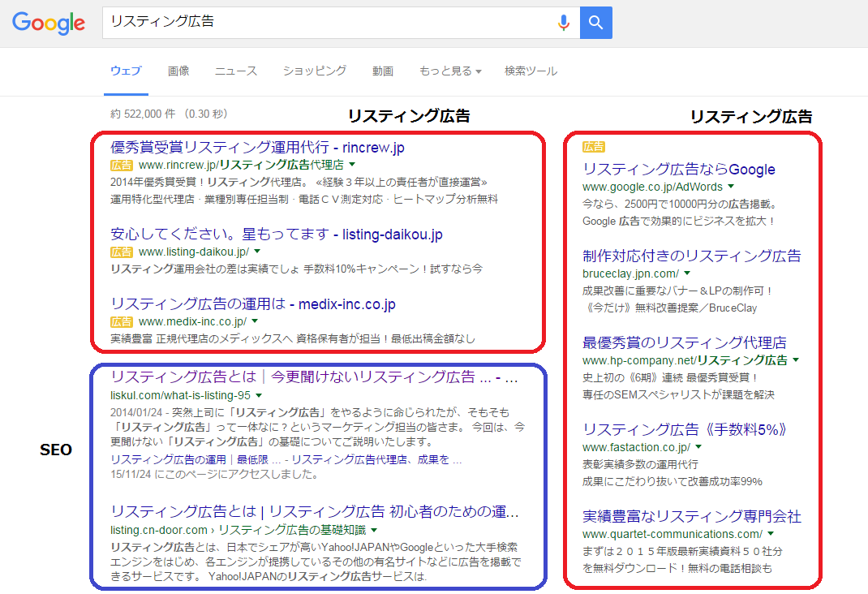868x594 pixels.
Task: Click the www.quartet-communications.com/ URL text
Action: tap(672, 534)
